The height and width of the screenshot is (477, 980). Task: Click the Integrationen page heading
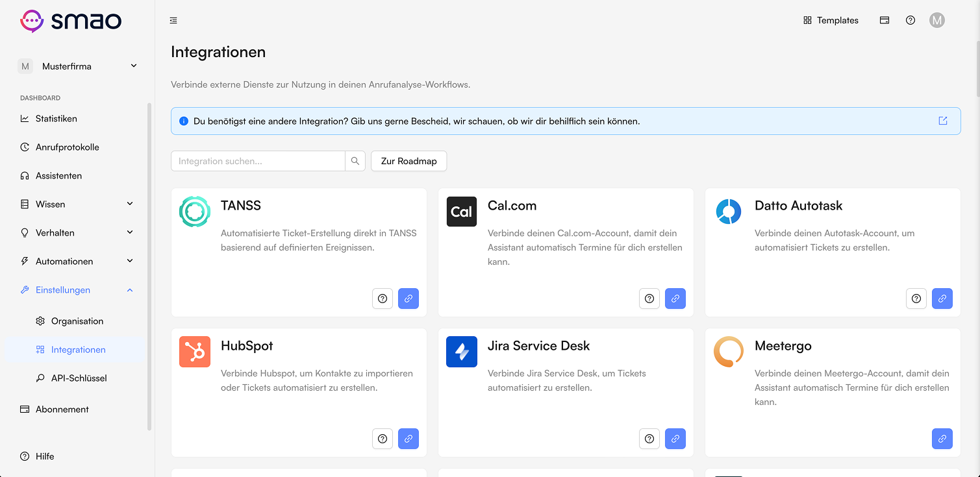pyautogui.click(x=218, y=52)
